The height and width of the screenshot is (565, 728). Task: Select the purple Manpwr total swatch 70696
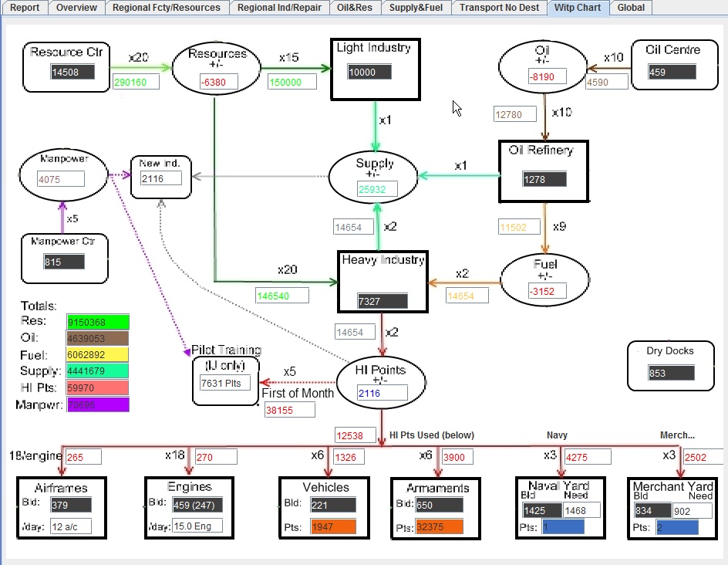point(98,404)
